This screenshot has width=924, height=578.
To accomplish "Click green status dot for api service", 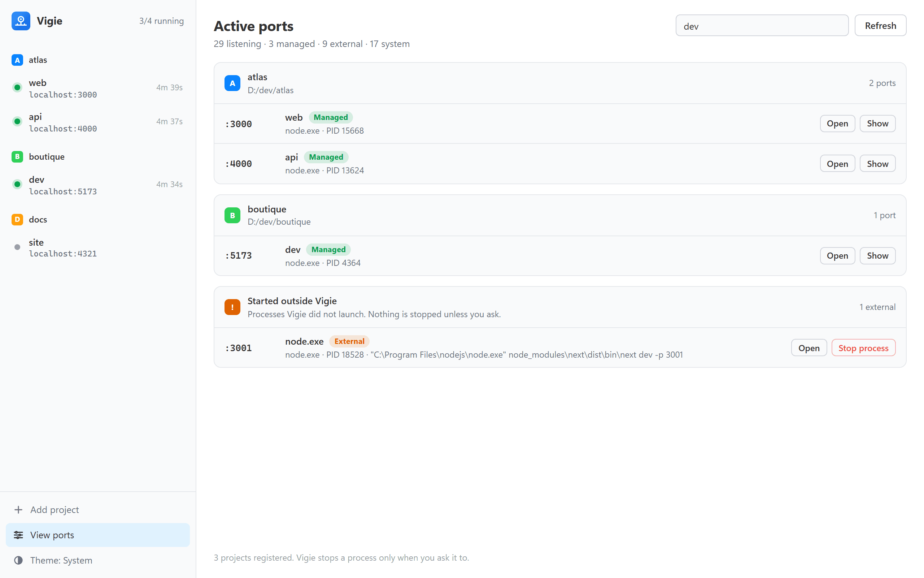I will pyautogui.click(x=17, y=122).
